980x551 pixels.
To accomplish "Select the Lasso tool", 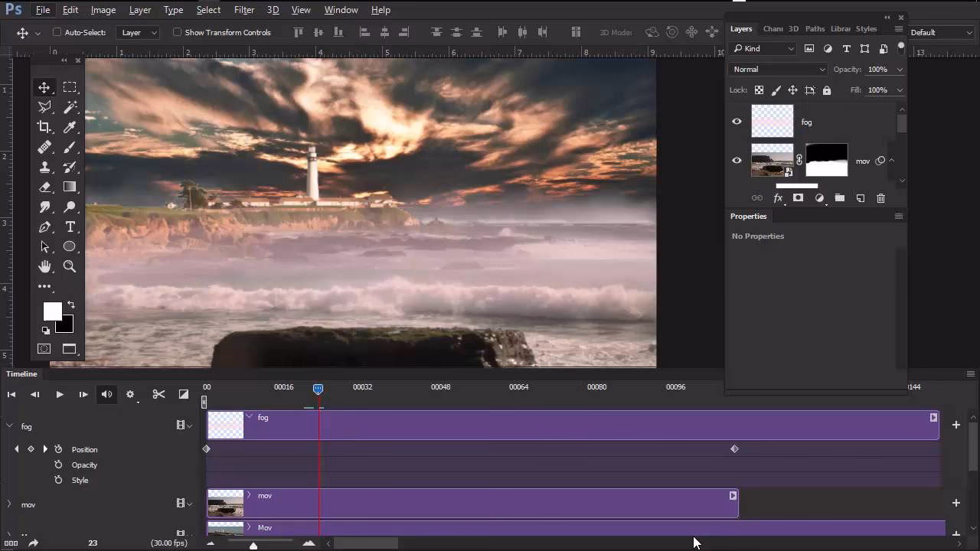I will point(44,107).
